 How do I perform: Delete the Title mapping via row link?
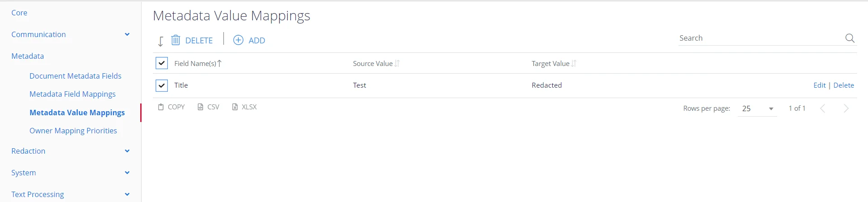click(x=844, y=85)
